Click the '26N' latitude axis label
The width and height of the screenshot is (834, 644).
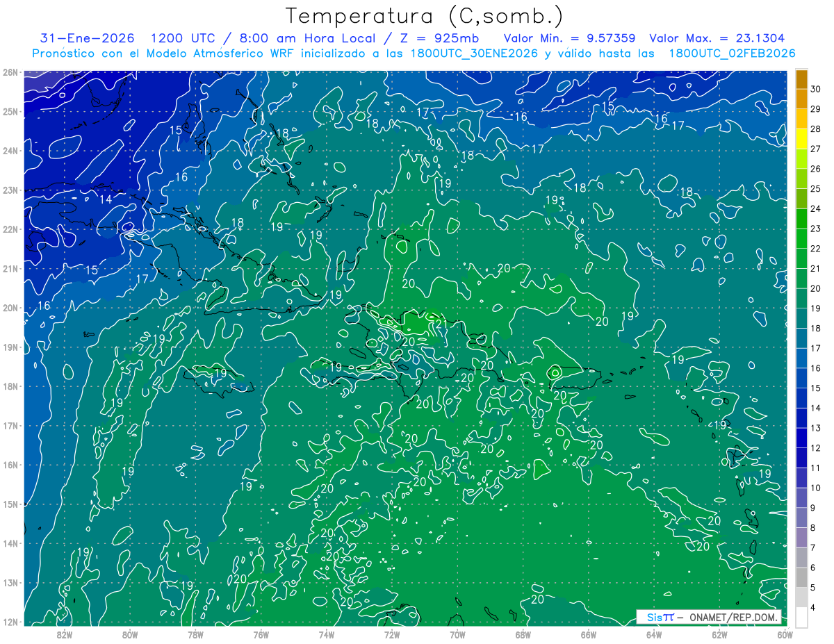pos(10,72)
